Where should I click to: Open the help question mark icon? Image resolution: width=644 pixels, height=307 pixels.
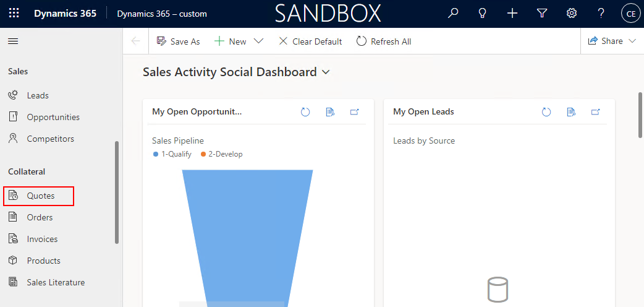point(601,14)
